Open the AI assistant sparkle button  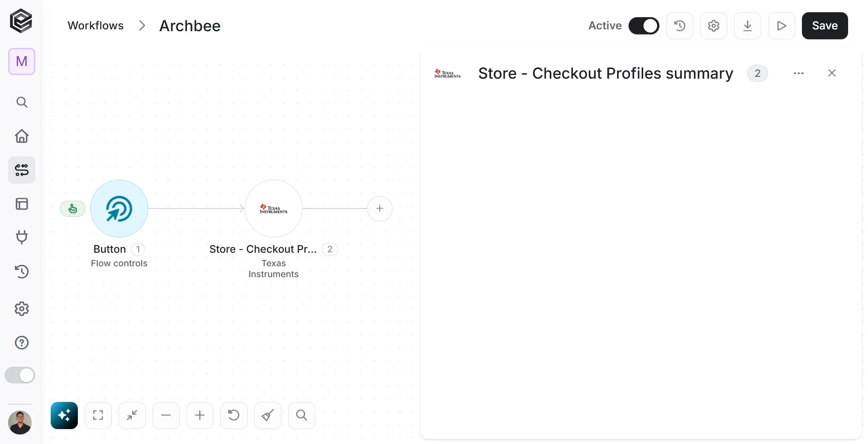click(64, 415)
